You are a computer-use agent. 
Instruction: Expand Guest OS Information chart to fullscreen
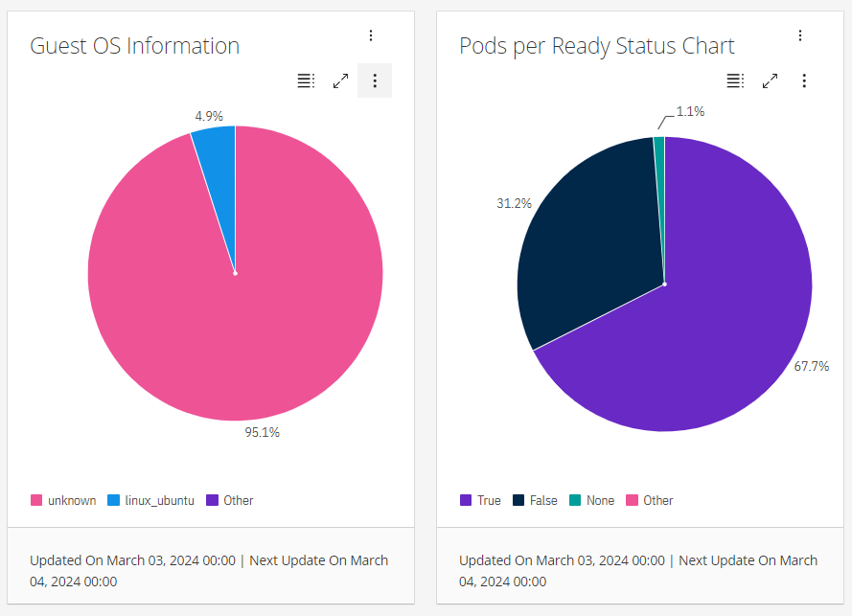coord(340,80)
